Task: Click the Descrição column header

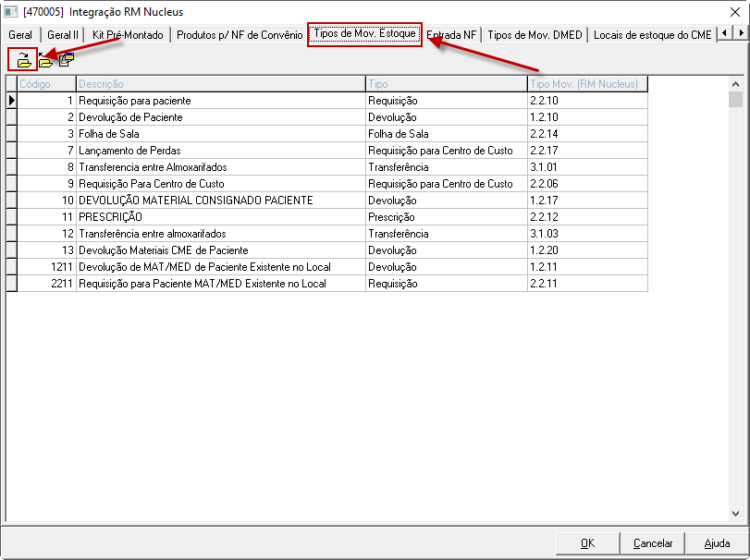Action: [220, 83]
